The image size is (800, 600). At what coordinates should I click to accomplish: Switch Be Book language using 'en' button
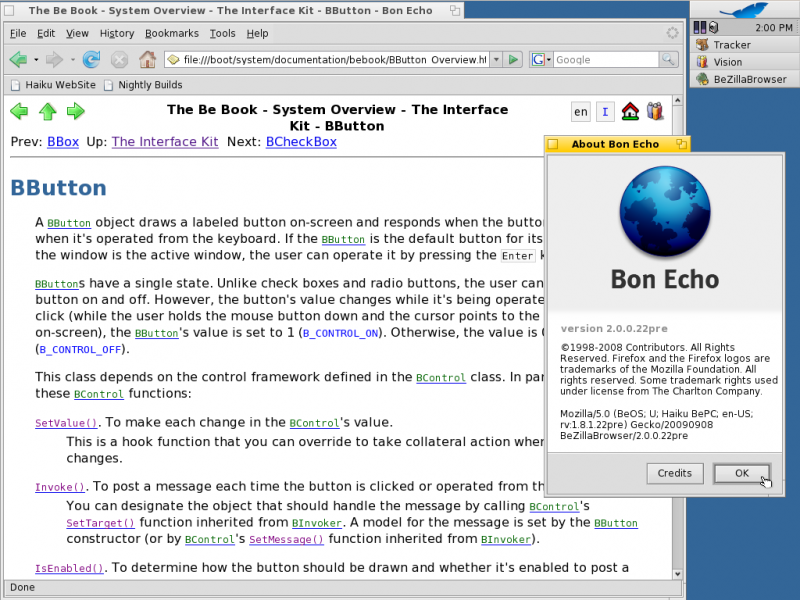(581, 112)
